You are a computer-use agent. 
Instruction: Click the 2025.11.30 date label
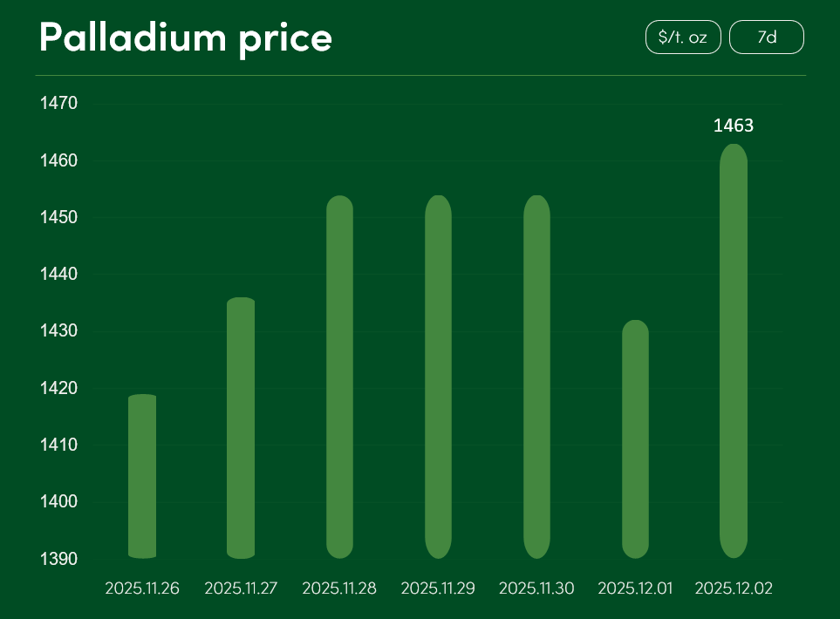[x=536, y=588]
